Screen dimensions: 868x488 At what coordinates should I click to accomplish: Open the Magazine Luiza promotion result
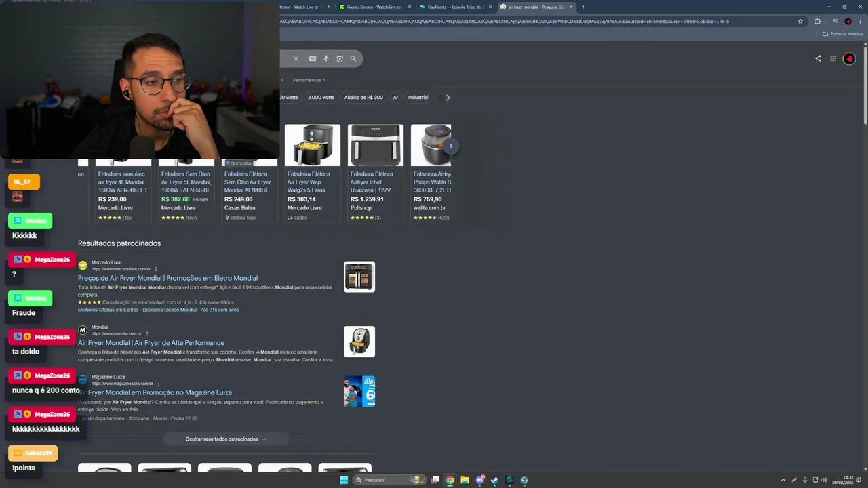(155, 392)
